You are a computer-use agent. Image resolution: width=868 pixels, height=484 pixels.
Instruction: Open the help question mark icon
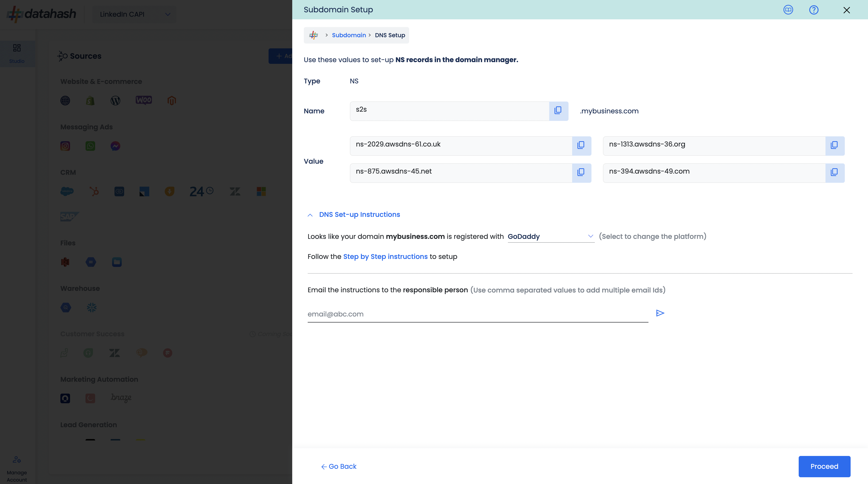click(x=814, y=10)
